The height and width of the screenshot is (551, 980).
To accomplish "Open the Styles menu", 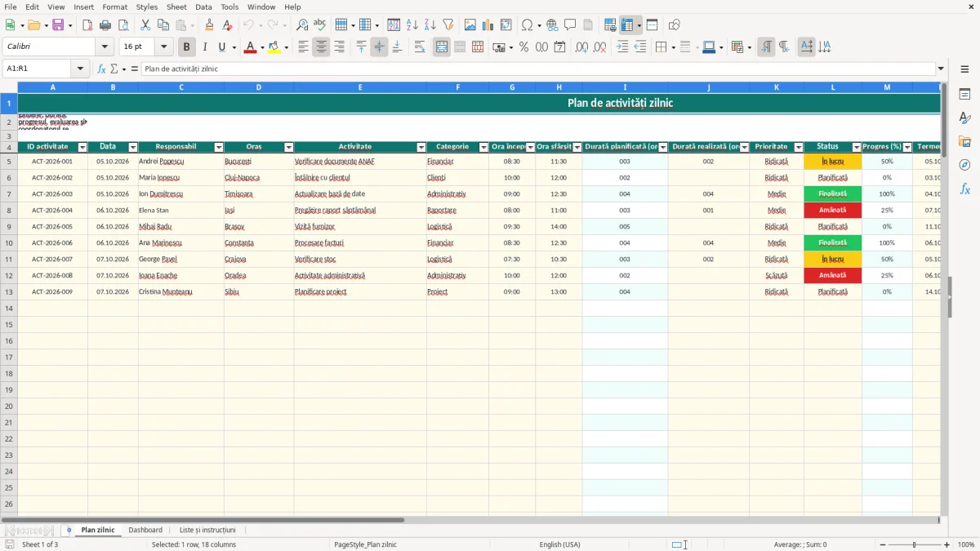I will click(147, 7).
